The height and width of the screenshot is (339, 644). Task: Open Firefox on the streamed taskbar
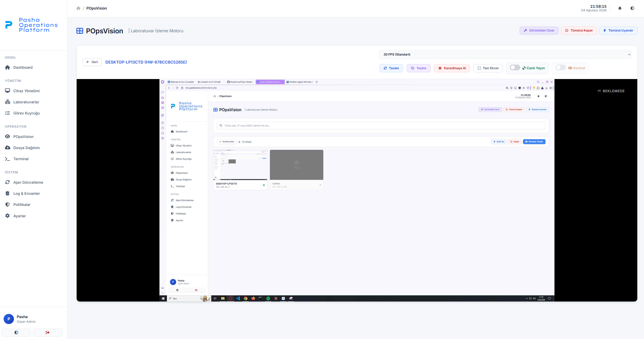[x=253, y=298]
